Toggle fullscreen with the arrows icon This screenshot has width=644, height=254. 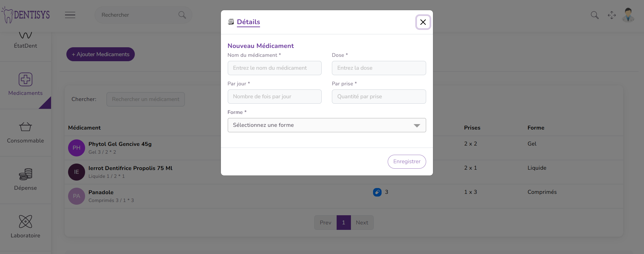[612, 15]
